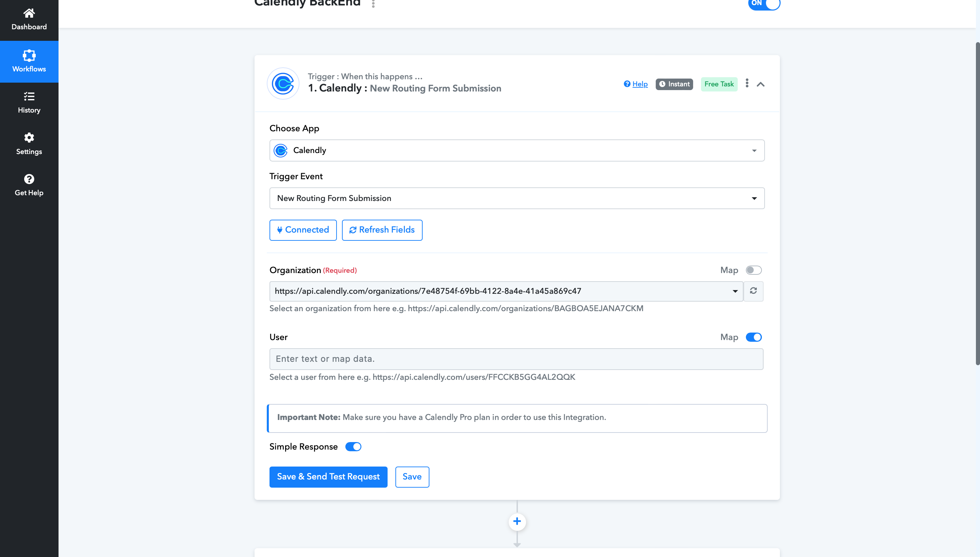The height and width of the screenshot is (557, 980).
Task: Click Refresh Fields
Action: tap(382, 230)
